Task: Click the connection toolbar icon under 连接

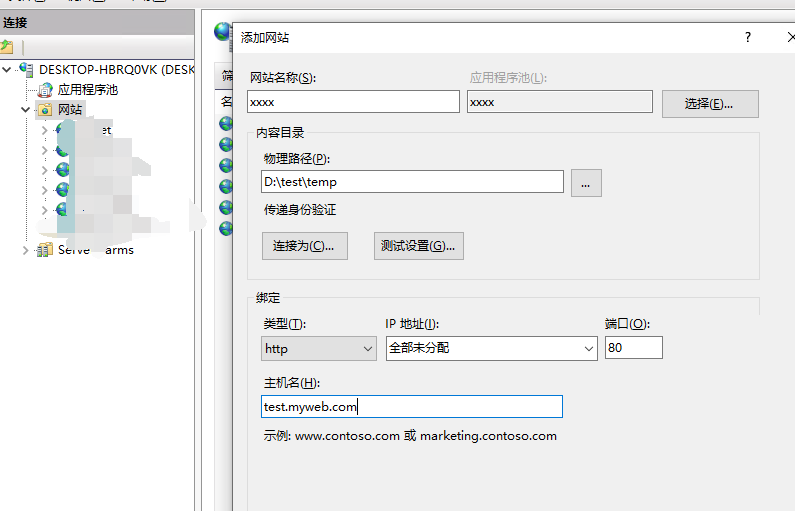Action: [7, 47]
